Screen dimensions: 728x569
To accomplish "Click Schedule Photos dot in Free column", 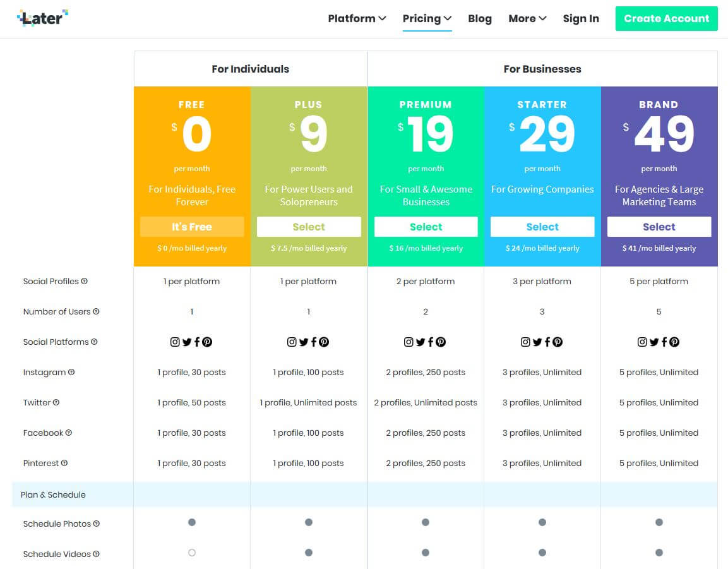I will coord(192,522).
